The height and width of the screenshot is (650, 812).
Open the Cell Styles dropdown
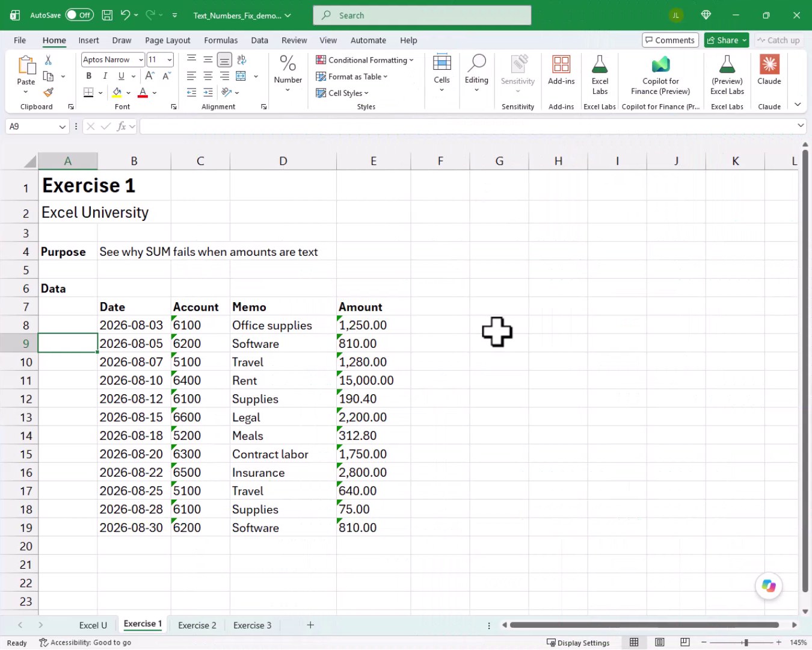tap(342, 93)
